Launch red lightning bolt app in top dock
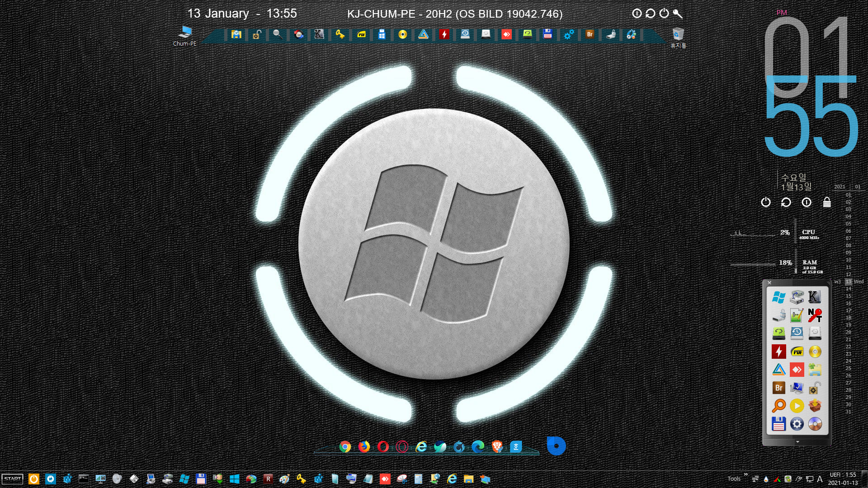 click(x=444, y=34)
